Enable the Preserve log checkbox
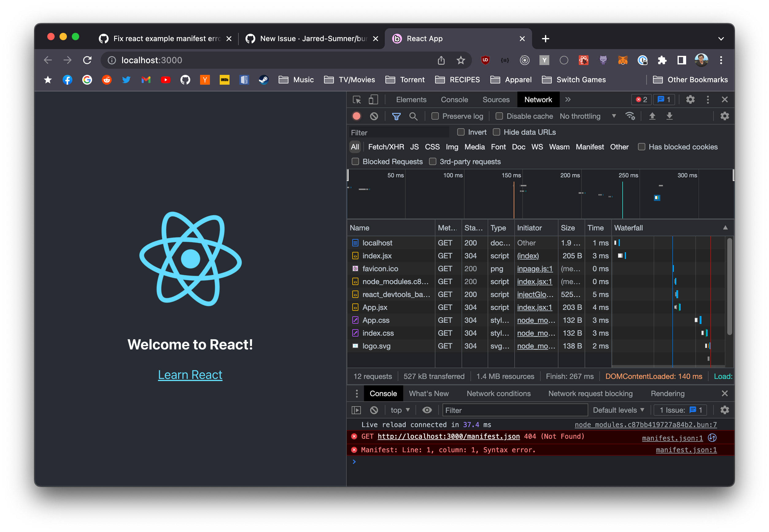The height and width of the screenshot is (532, 769). pos(435,116)
